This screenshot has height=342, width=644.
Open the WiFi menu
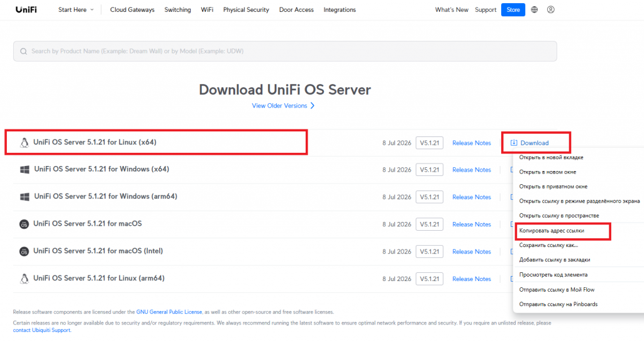pyautogui.click(x=207, y=9)
